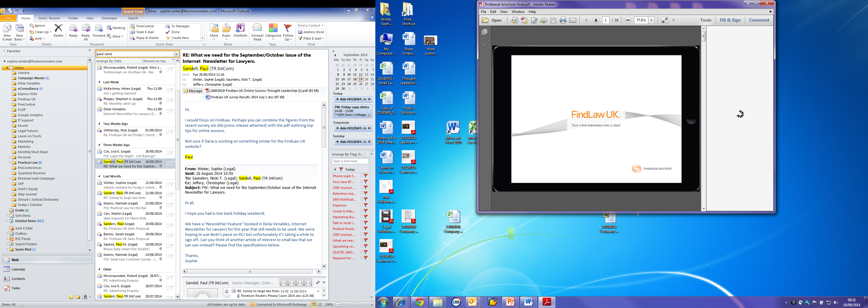Image resolution: width=868 pixels, height=308 pixels.
Task: Open the Fill & Sign pane
Action: tap(730, 20)
